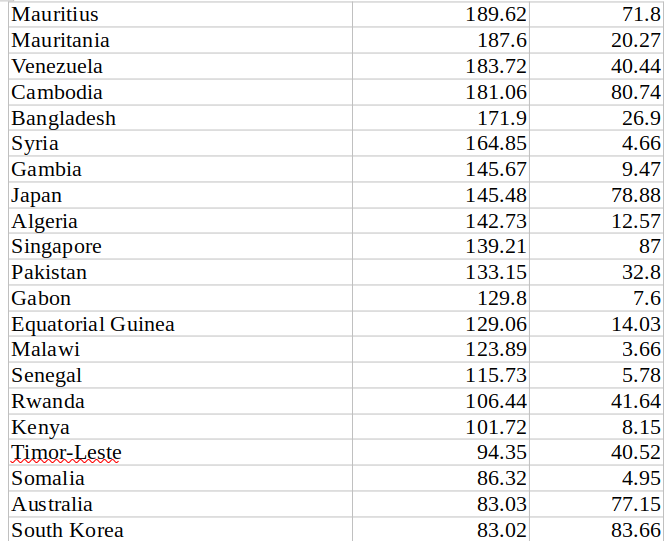Select the Syria value 4.66
Viewport: 672px width, 541px height.
point(597,143)
